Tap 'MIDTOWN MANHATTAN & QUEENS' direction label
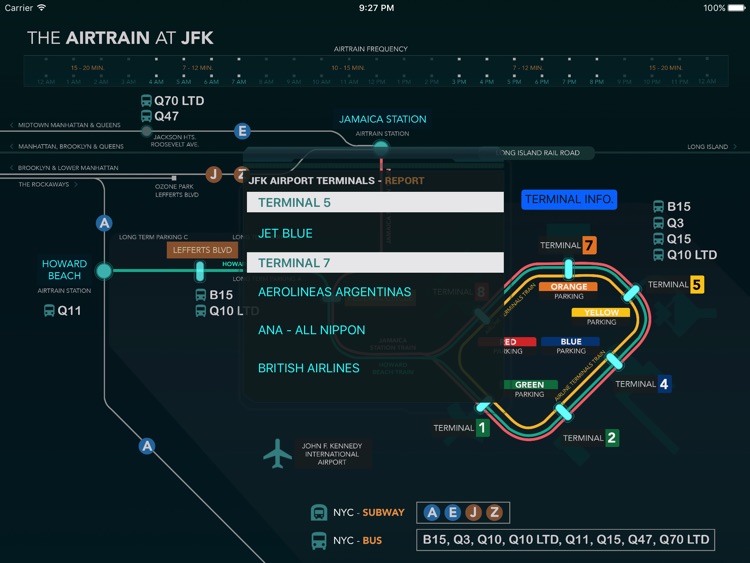The image size is (750, 563). point(69,125)
